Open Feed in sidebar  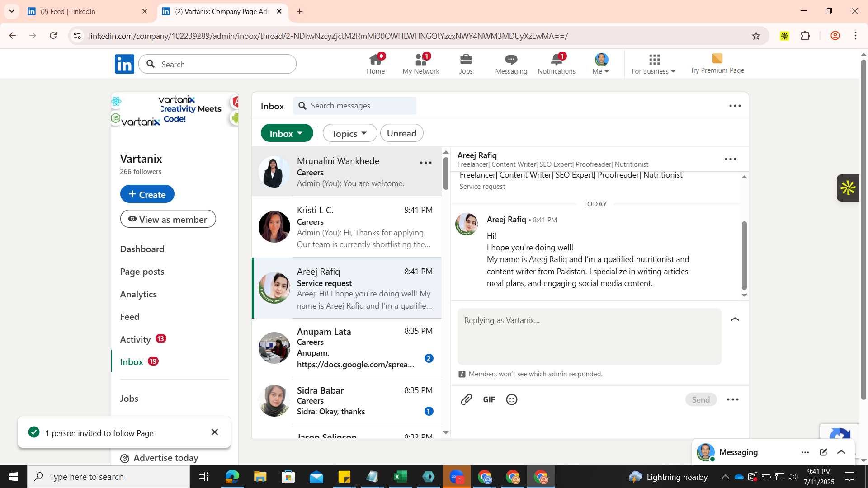click(x=130, y=317)
